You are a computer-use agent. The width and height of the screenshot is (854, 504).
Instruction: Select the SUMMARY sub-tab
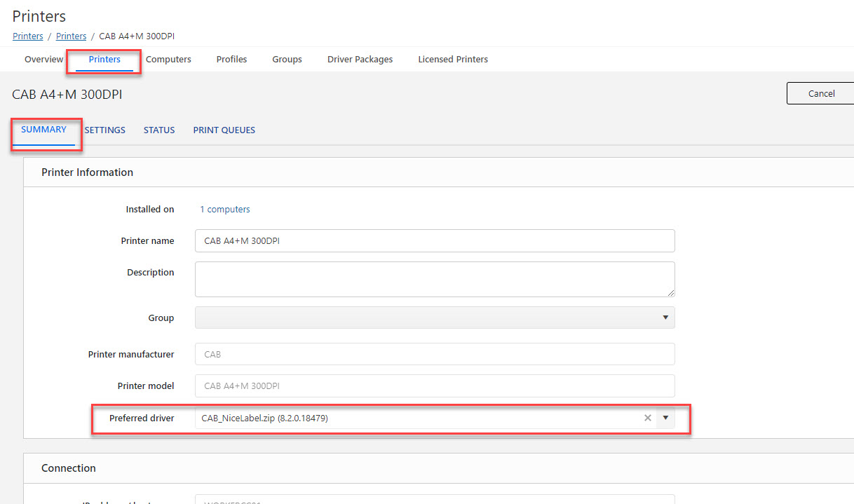(43, 130)
